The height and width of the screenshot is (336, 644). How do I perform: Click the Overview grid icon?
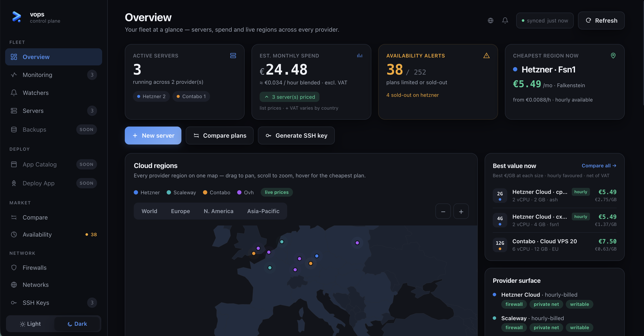(x=14, y=57)
